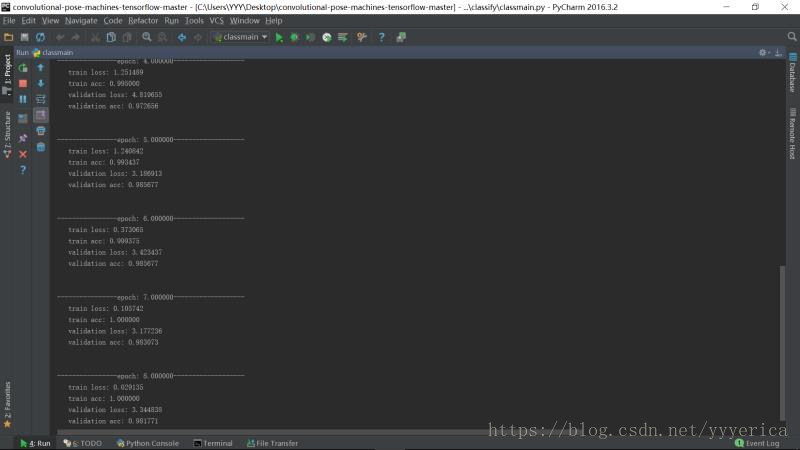This screenshot has height=450, width=800.
Task: Open Find with the magnifier icon
Action: tap(146, 37)
